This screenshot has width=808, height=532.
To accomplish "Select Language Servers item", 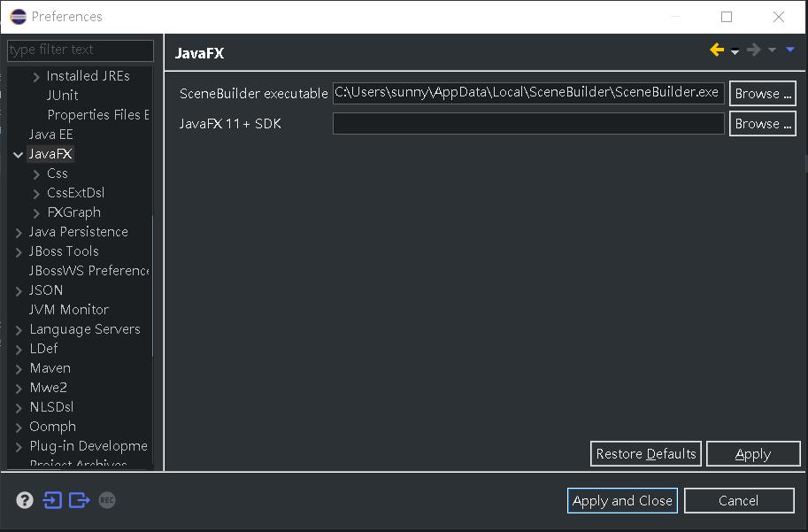I will coord(85,329).
